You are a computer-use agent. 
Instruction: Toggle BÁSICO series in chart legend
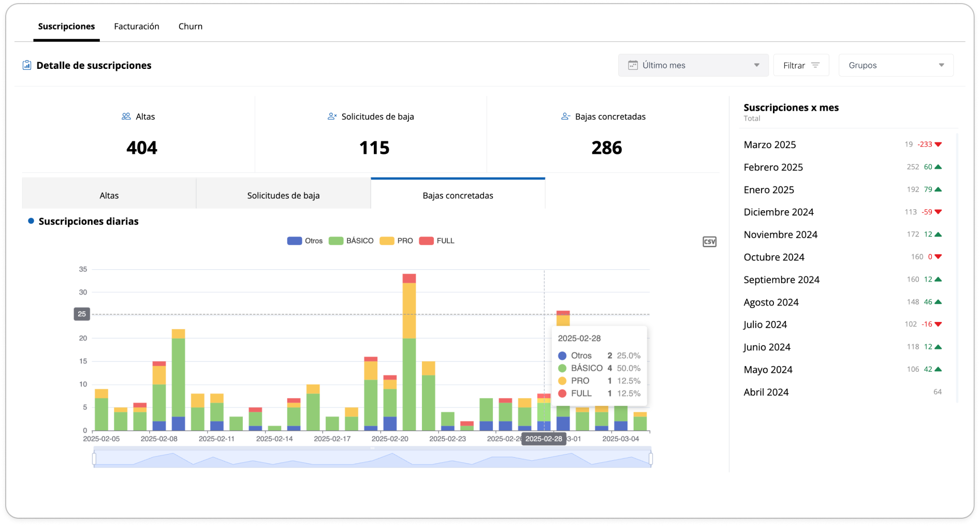pyautogui.click(x=351, y=241)
